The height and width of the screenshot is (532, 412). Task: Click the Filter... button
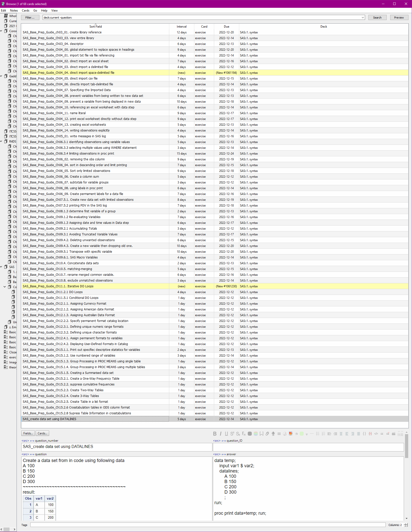click(30, 18)
